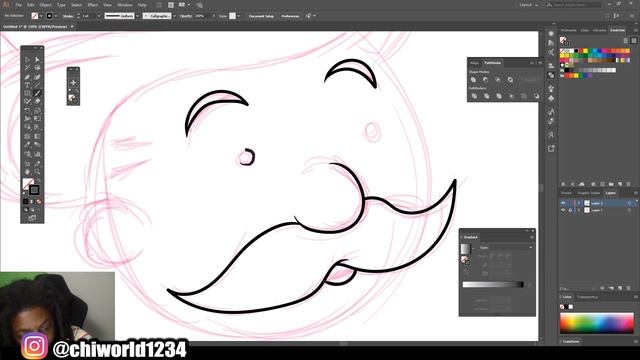Set None paint mode in Tools panel
The height and width of the screenshot is (360, 640).
[39, 202]
